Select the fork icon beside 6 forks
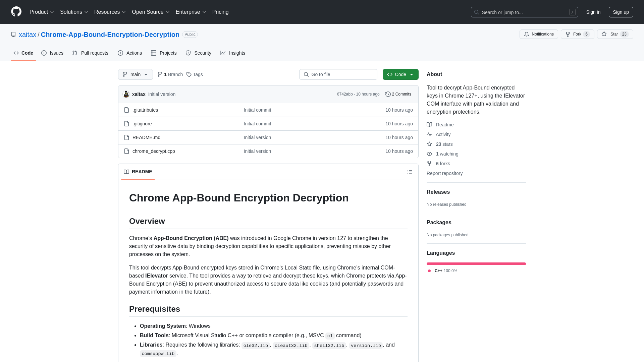The height and width of the screenshot is (362, 644). point(429,164)
